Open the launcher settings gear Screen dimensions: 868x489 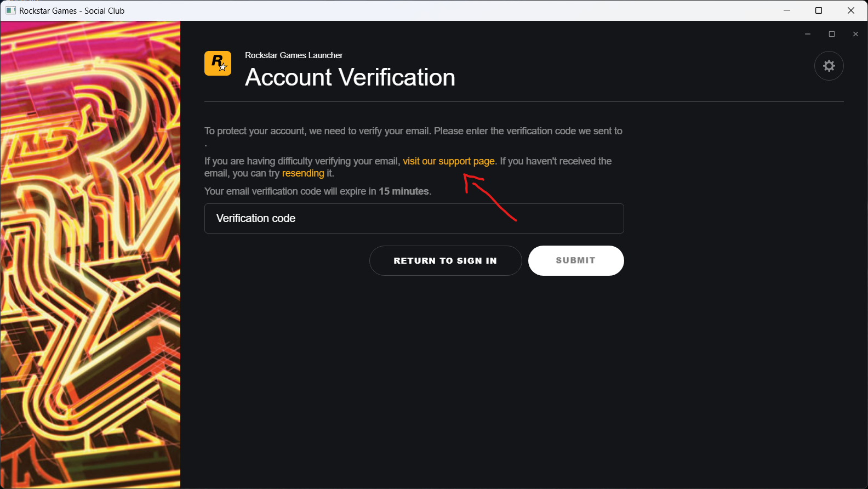pos(829,66)
